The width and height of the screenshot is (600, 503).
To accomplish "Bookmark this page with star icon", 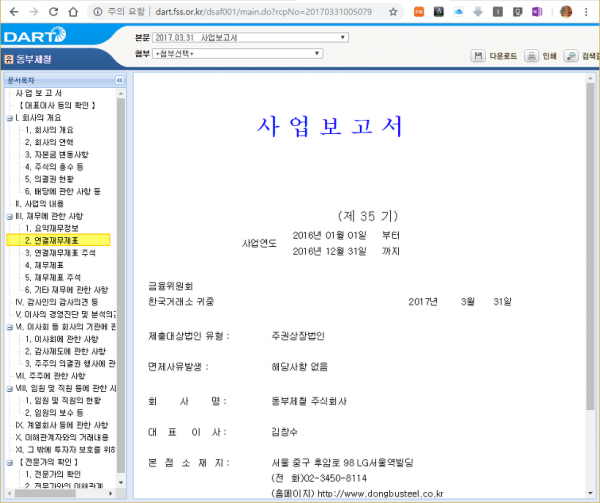I will pos(393,12).
